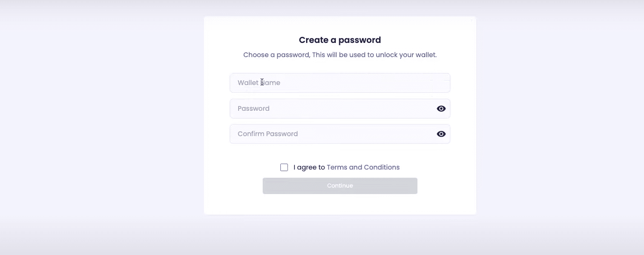Tick the Terms and Conditions checkbox
644x255 pixels.
[284, 167]
